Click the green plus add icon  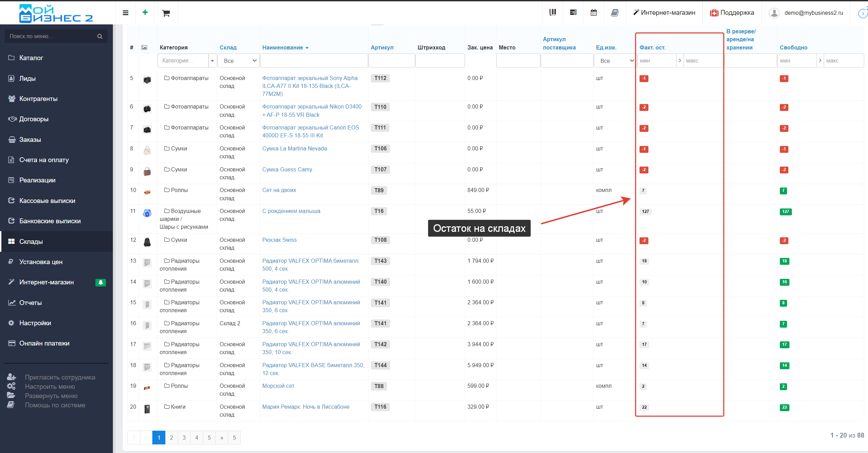click(145, 12)
